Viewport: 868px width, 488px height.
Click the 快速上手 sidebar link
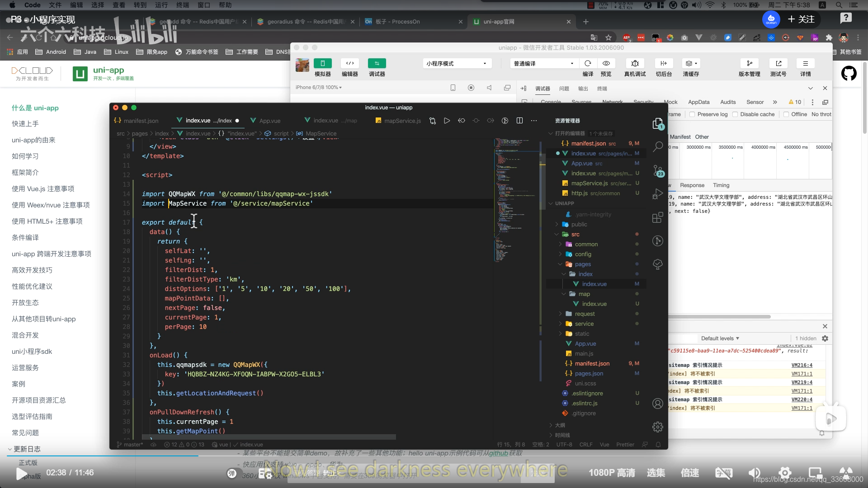[25, 124]
